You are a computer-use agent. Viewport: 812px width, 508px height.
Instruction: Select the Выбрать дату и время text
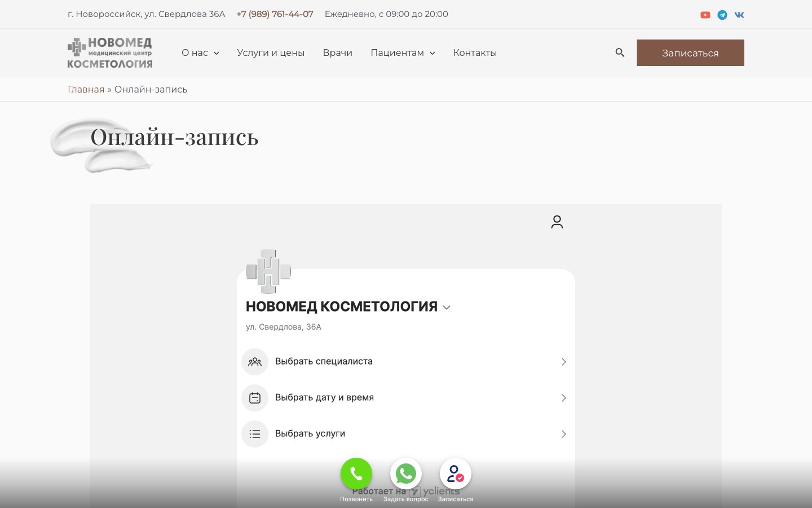pos(324,397)
